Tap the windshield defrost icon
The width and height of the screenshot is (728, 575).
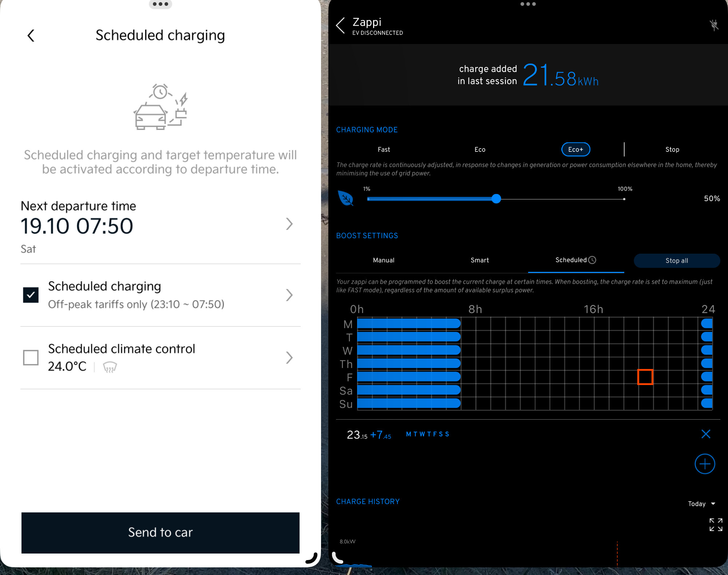[x=110, y=367]
